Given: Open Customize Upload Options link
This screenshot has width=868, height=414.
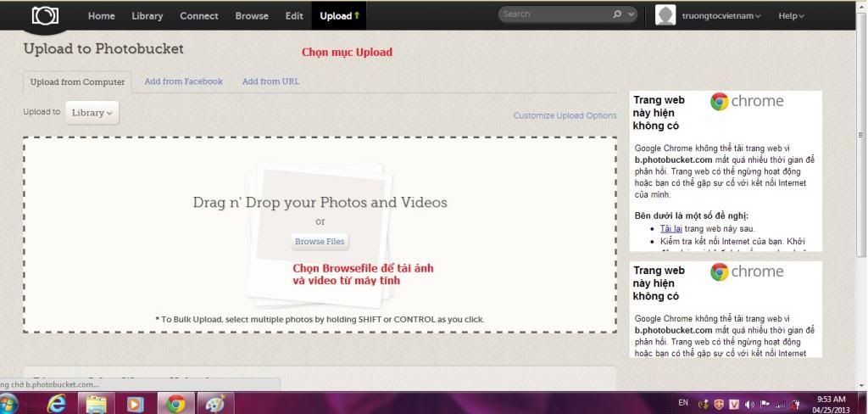Looking at the screenshot, I should coord(565,116).
